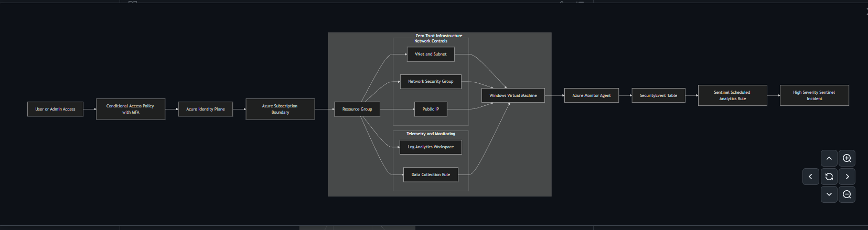Select the 'Log Analytics Workspace' node
The image size is (868, 230).
[431, 147]
